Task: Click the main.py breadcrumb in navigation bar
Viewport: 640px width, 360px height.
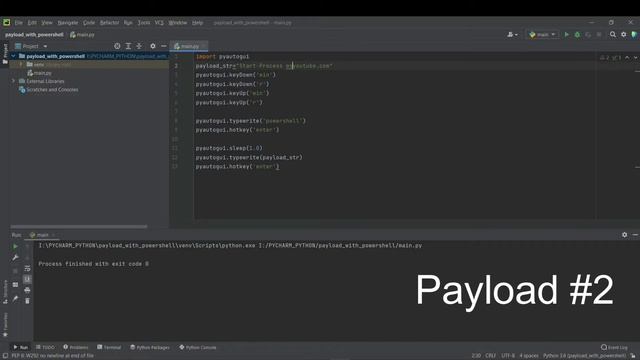Action: (x=82, y=35)
